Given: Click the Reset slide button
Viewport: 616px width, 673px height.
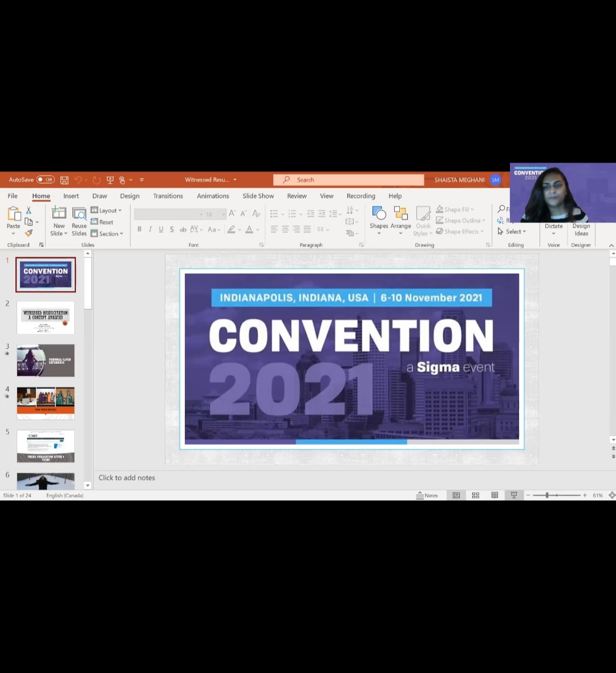Looking at the screenshot, I should pyautogui.click(x=102, y=222).
